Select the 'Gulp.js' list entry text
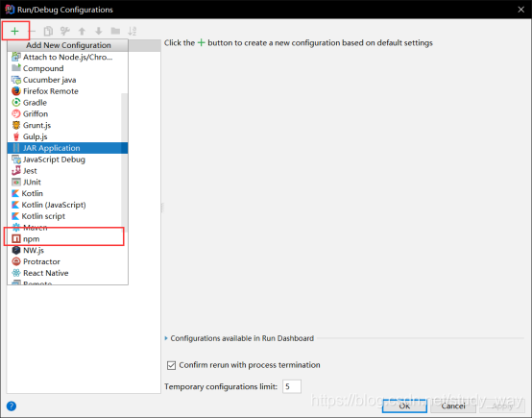The image size is (532, 418). point(35,136)
